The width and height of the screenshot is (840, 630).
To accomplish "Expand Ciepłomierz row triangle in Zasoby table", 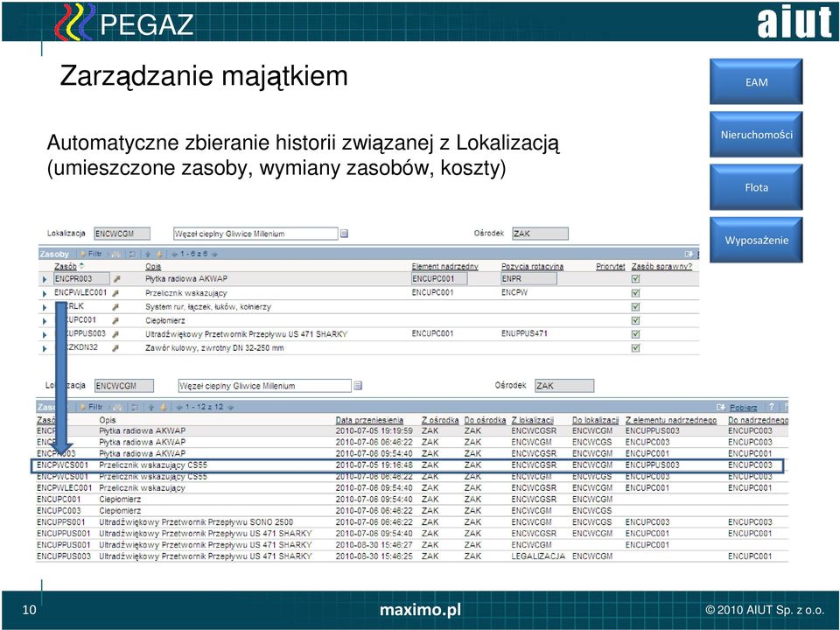I will 45,321.
